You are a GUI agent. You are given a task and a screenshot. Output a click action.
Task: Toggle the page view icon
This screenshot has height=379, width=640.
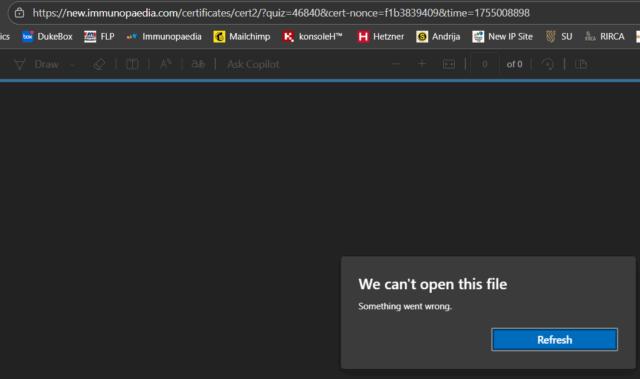click(x=132, y=64)
